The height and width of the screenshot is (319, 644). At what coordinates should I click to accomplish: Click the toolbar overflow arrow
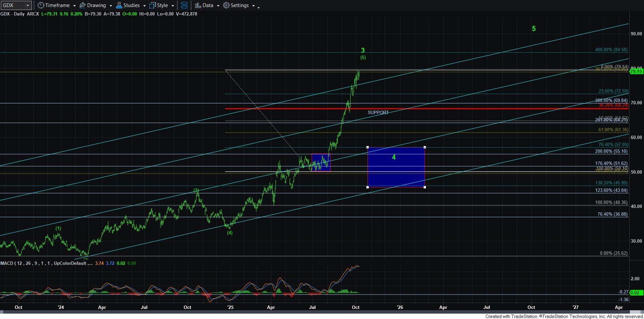pyautogui.click(x=258, y=7)
